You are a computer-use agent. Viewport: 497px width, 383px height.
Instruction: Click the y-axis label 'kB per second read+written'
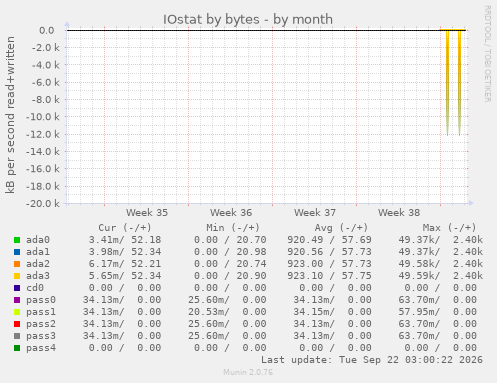(10, 115)
